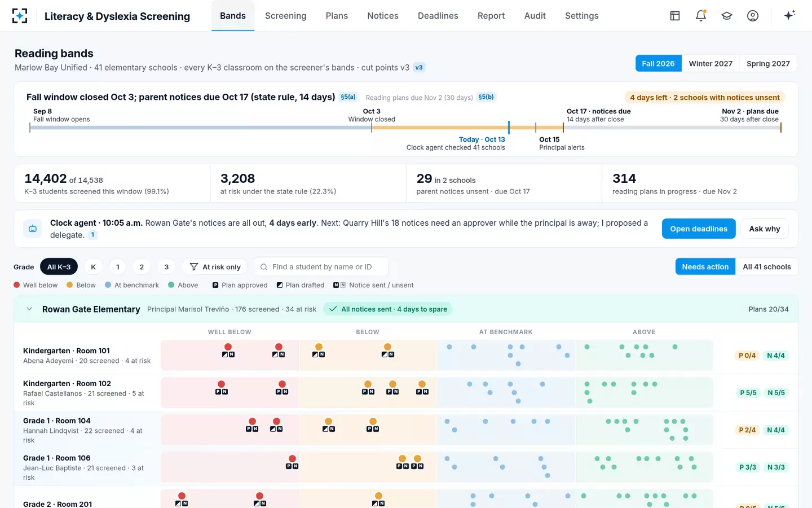Click the student search field
The width and height of the screenshot is (812, 508).
321,267
